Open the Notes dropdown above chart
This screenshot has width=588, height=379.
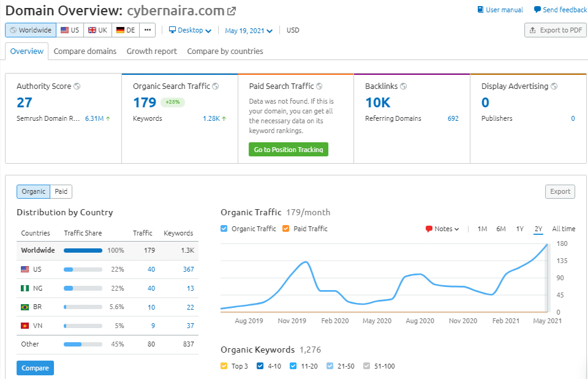click(442, 229)
